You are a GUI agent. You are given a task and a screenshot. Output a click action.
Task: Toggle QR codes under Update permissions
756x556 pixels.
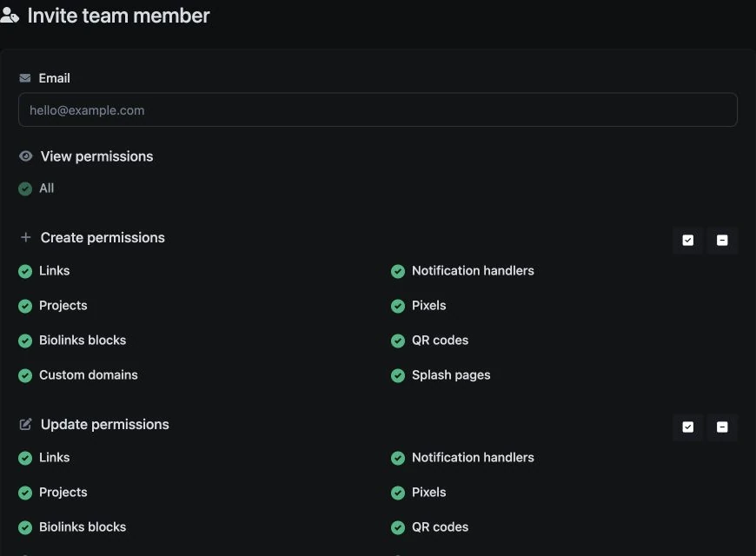(398, 527)
